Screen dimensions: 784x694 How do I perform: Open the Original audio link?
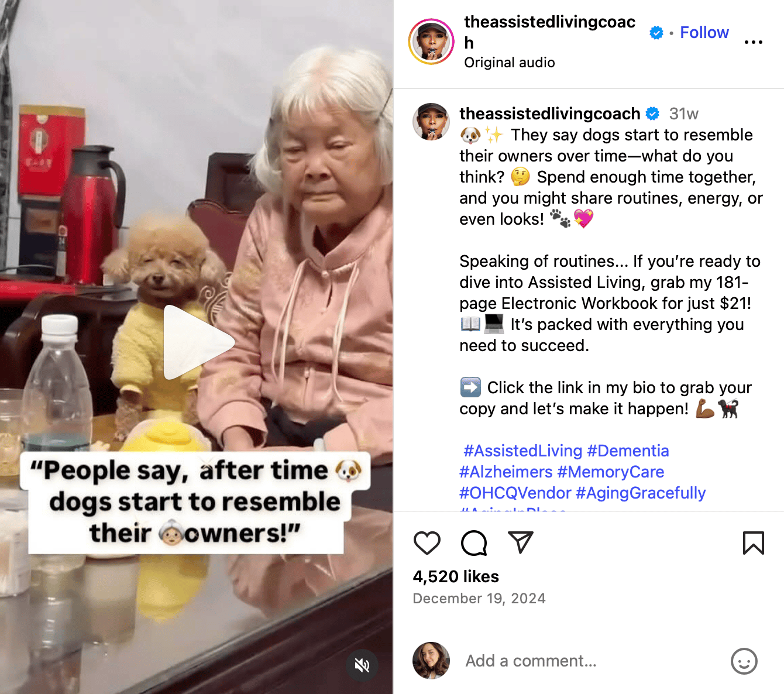(510, 63)
